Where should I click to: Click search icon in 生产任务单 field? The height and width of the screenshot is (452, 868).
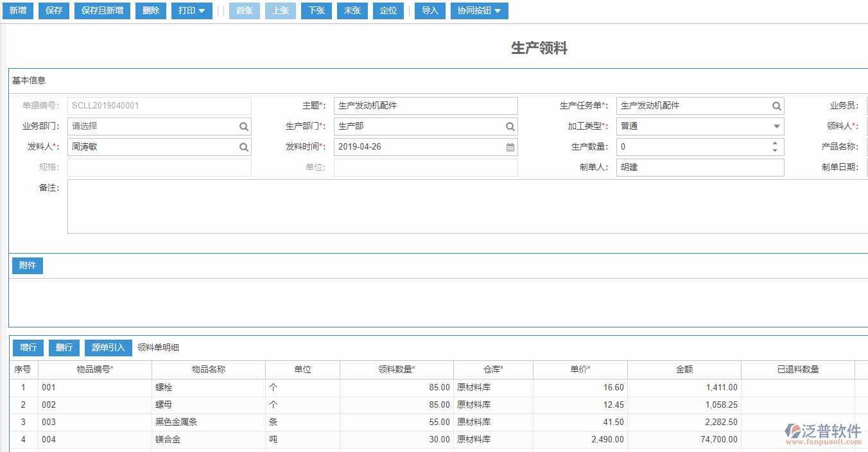(776, 106)
